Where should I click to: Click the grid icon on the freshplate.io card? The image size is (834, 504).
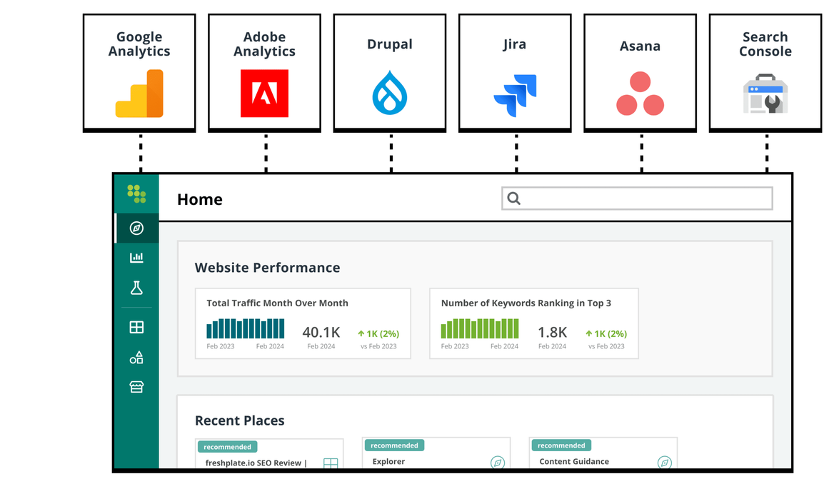coord(330,463)
